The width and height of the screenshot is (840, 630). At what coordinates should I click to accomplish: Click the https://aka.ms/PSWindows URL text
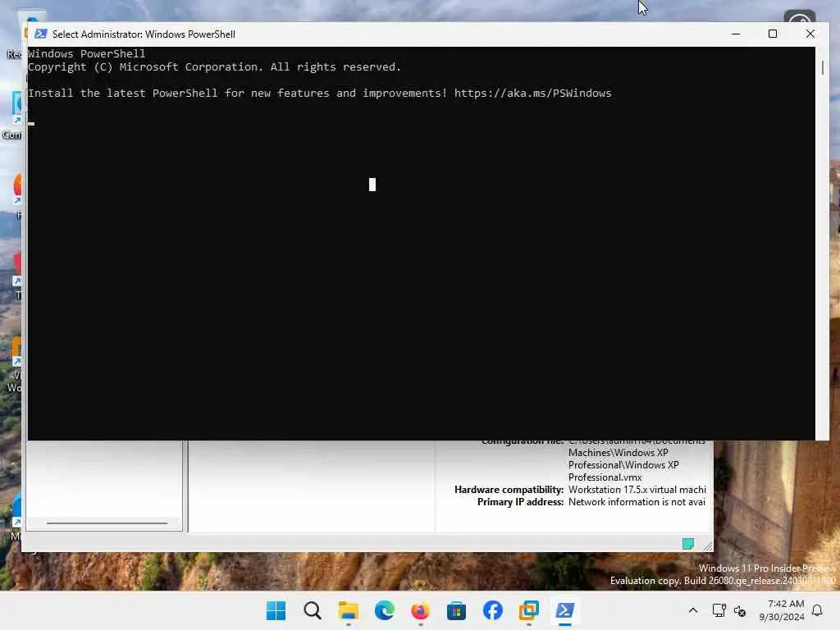pos(532,94)
